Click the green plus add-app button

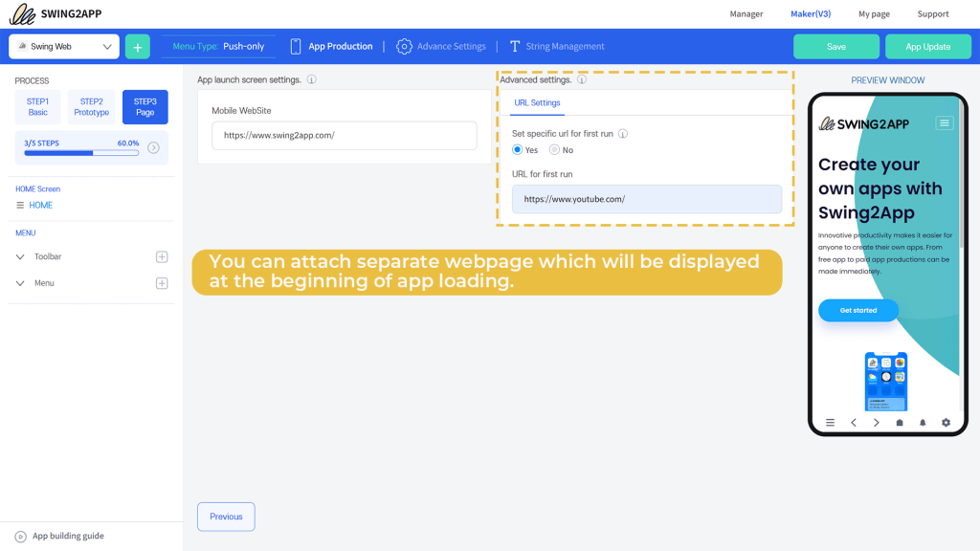click(138, 47)
